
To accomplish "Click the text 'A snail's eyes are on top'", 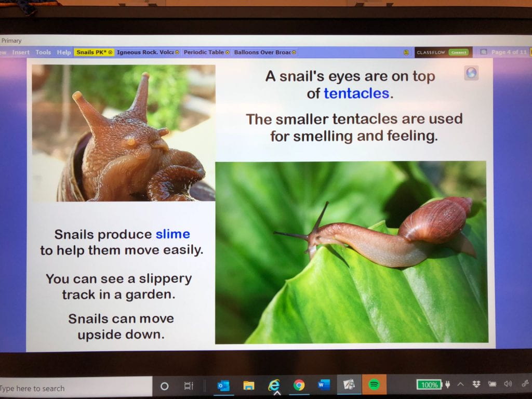I will 350,76.
